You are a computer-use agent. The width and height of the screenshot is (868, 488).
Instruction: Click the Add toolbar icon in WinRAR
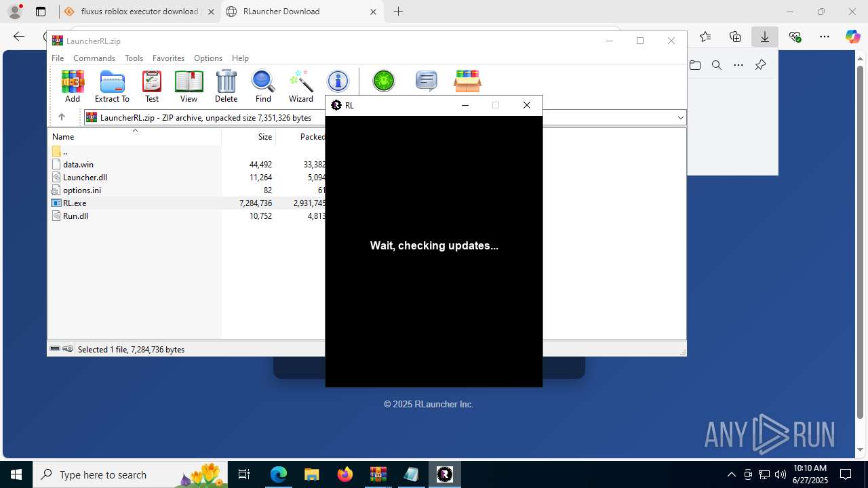pos(73,86)
